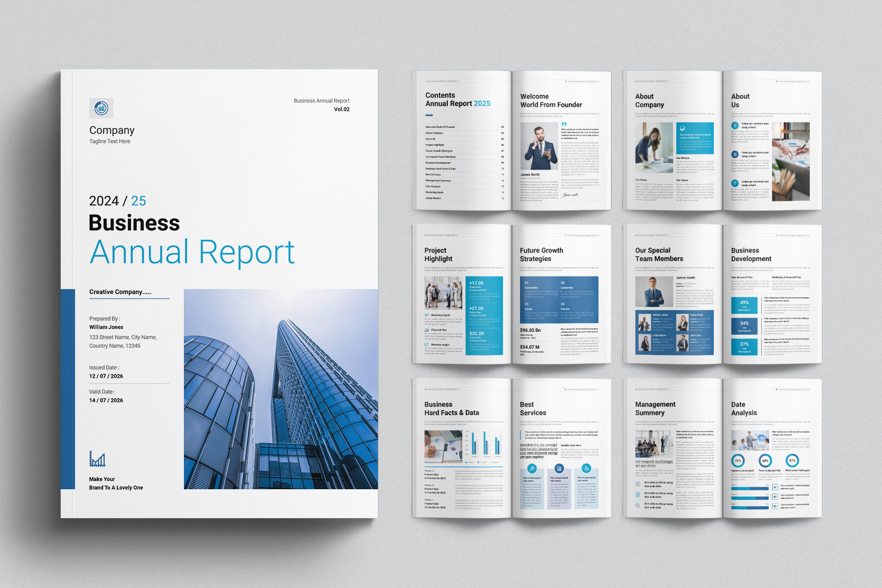Click the skyscraper photo on the cover
Image resolution: width=882 pixels, height=588 pixels.
pyautogui.click(x=281, y=389)
